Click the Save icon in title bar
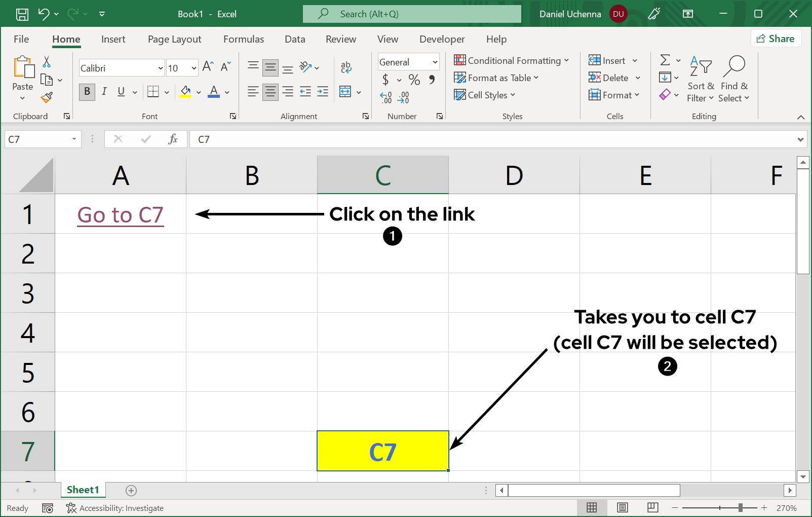Viewport: 812px width, 517px height. pyautogui.click(x=22, y=14)
